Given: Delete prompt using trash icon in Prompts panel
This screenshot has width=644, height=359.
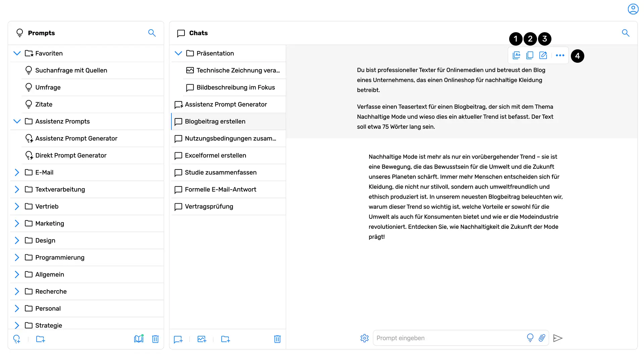Looking at the screenshot, I should (x=155, y=339).
